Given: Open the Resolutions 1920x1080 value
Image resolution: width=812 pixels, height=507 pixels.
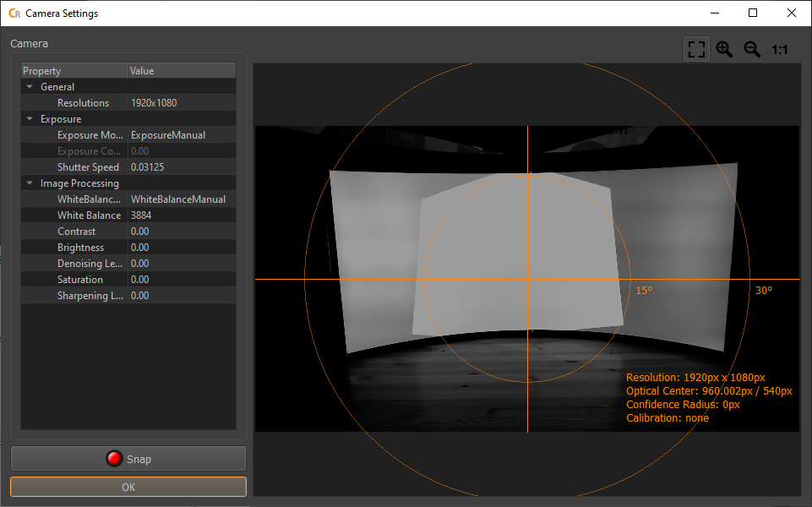Looking at the screenshot, I should click(182, 103).
